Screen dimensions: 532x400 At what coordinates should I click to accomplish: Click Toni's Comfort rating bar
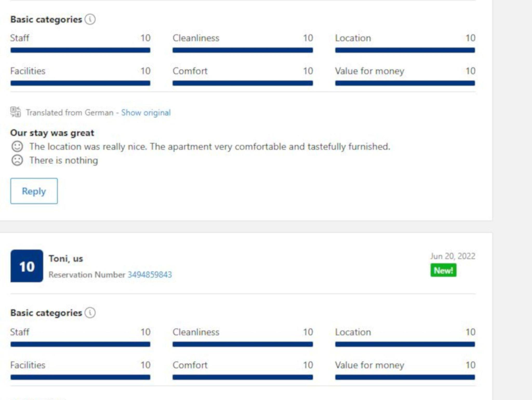coord(243,377)
